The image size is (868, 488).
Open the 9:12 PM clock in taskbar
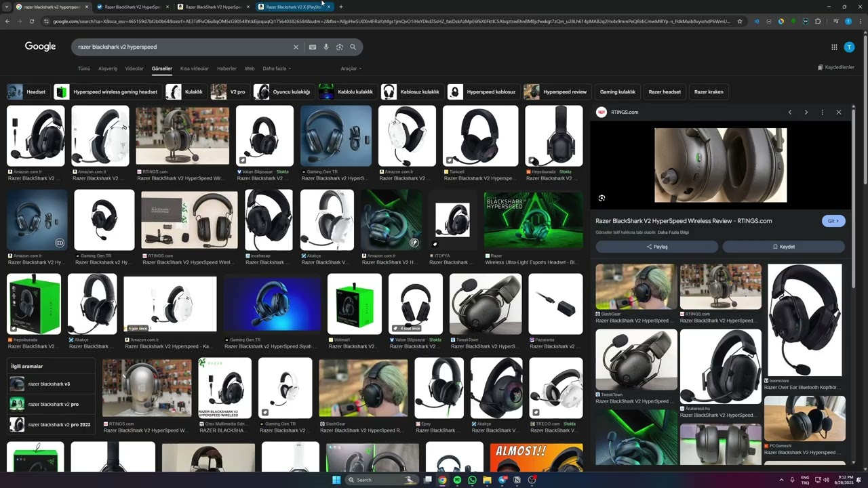[x=844, y=480]
